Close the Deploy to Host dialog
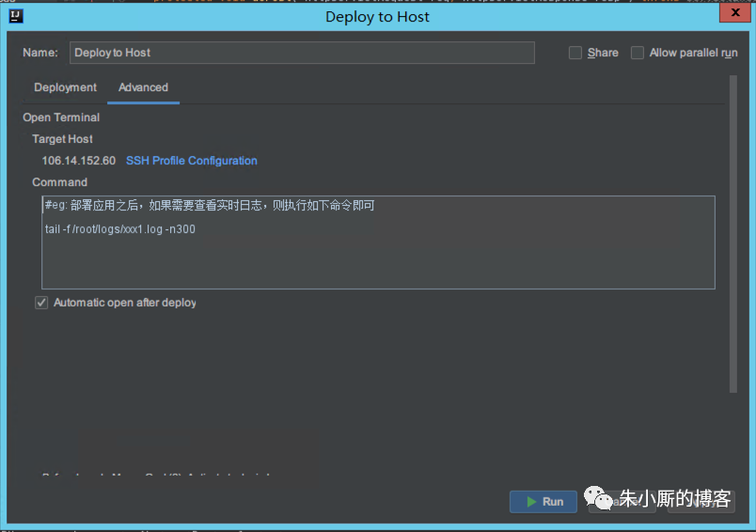756x532 pixels. pos(734,12)
